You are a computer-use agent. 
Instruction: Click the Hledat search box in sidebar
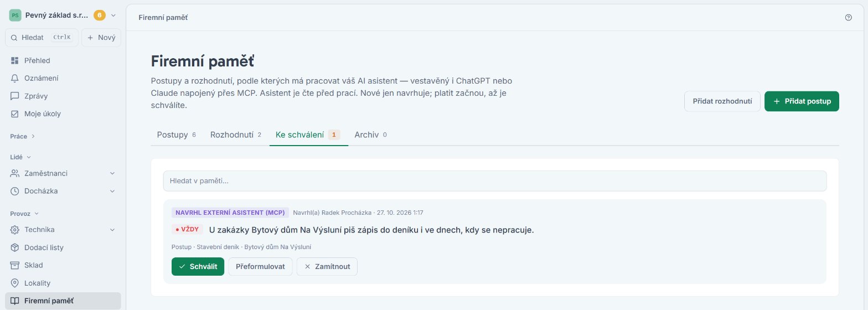42,38
